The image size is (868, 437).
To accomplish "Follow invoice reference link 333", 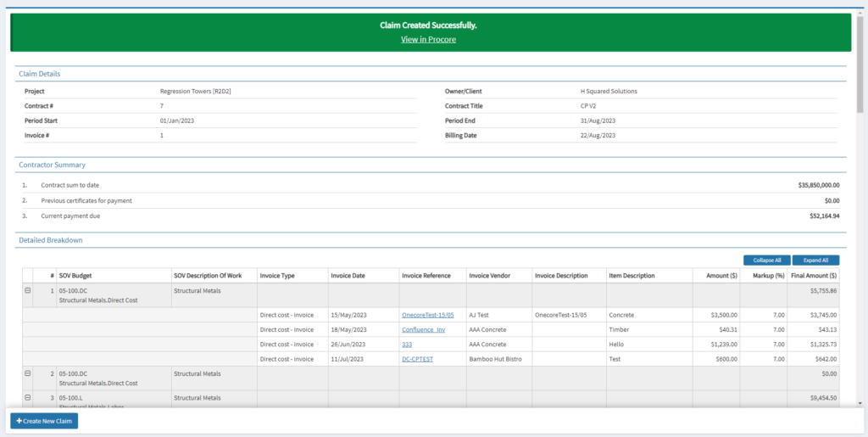I will (407, 345).
